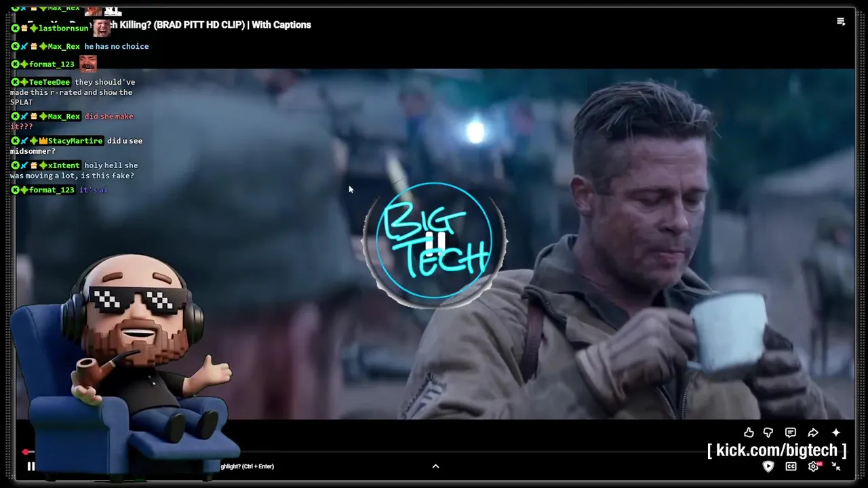Click username lastbornsun in chat

tap(64, 28)
